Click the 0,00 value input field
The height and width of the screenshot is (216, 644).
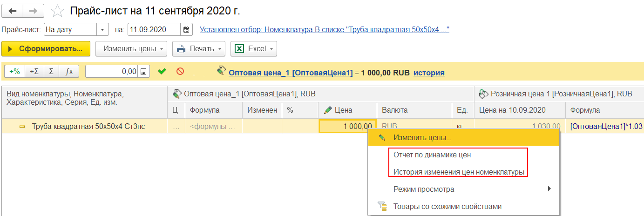(112, 72)
